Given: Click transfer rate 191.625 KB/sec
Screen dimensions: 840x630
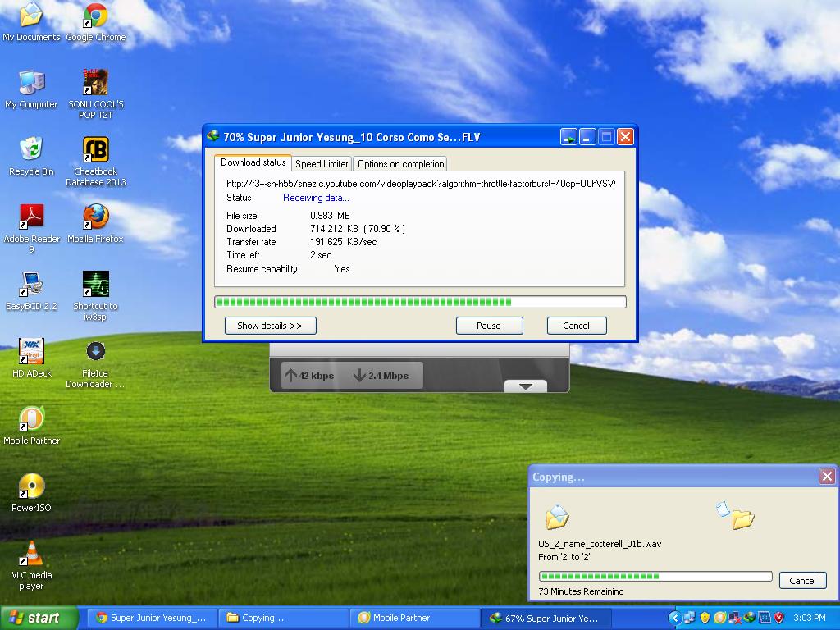Looking at the screenshot, I should coord(344,242).
